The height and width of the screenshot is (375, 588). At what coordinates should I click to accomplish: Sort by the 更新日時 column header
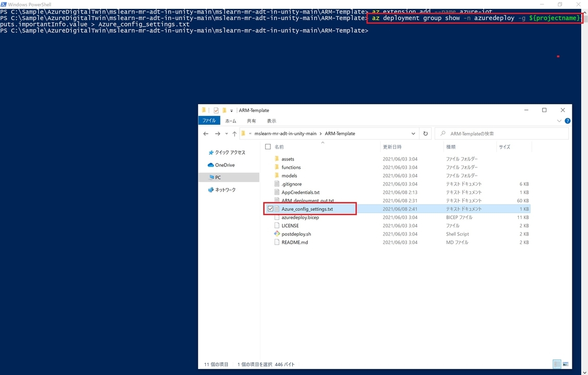(x=392, y=146)
